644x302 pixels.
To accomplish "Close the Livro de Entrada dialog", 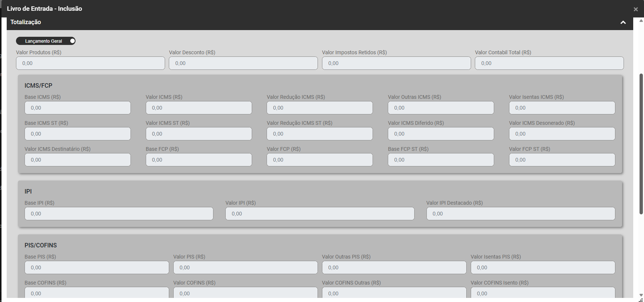I will tap(635, 9).
